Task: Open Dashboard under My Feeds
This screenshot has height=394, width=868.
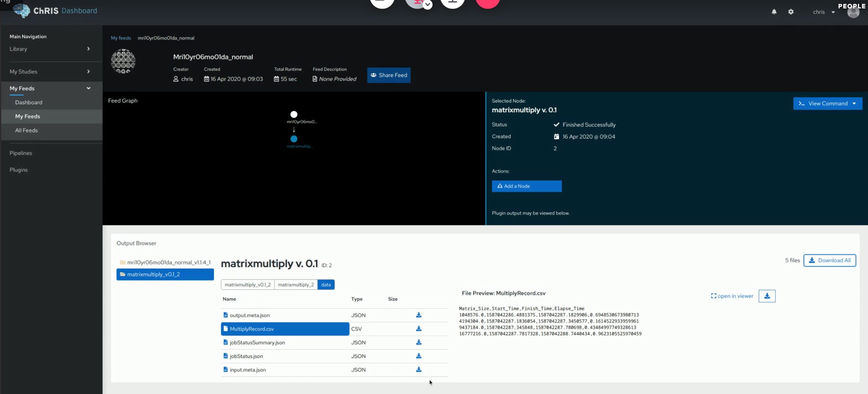Action: pyautogui.click(x=29, y=102)
